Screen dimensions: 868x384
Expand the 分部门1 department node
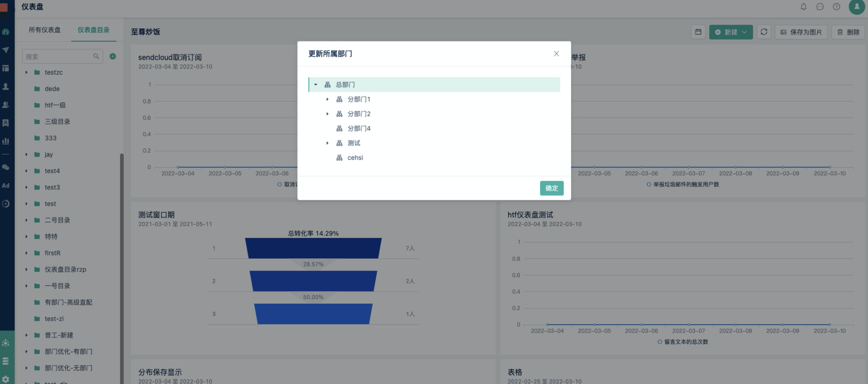(x=327, y=99)
